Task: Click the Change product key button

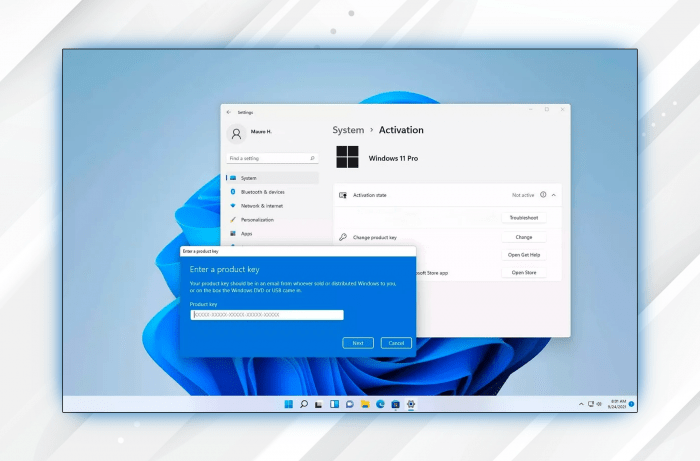Action: 524,237
